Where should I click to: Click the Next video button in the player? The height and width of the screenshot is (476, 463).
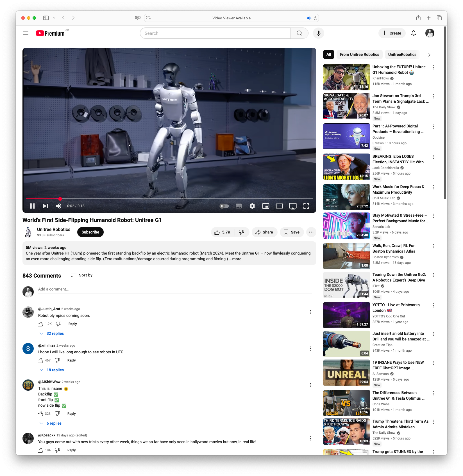45,206
